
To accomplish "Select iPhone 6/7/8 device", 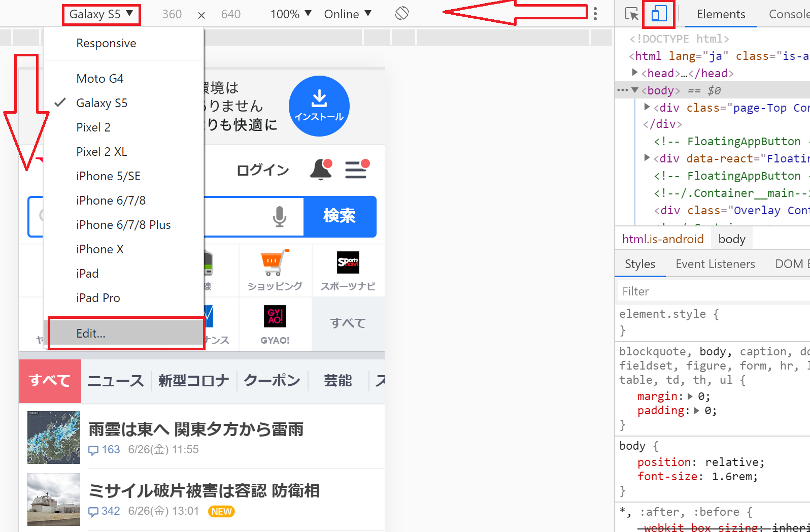I will [124, 201].
